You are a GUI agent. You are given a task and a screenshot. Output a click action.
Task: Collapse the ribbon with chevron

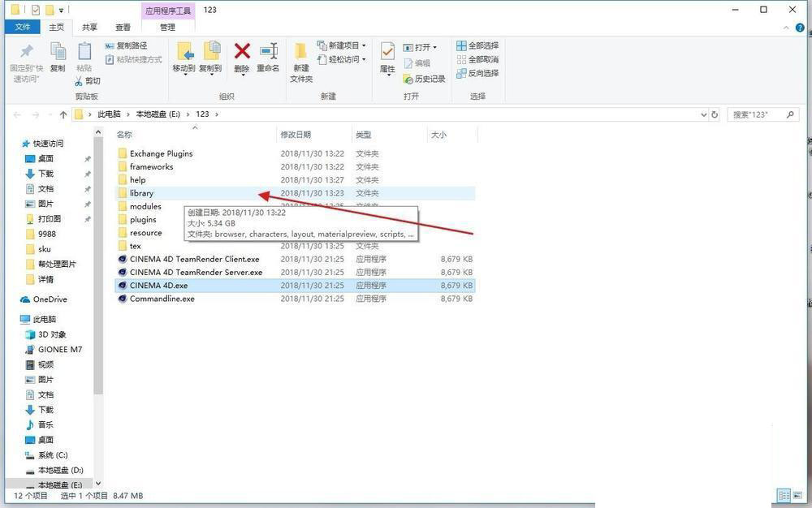tap(787, 28)
